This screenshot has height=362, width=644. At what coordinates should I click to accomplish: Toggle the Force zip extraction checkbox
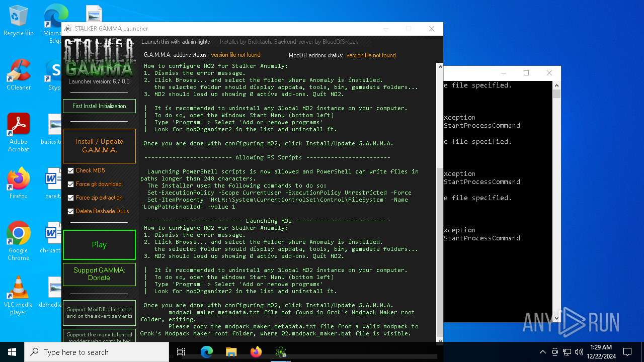[x=70, y=198]
